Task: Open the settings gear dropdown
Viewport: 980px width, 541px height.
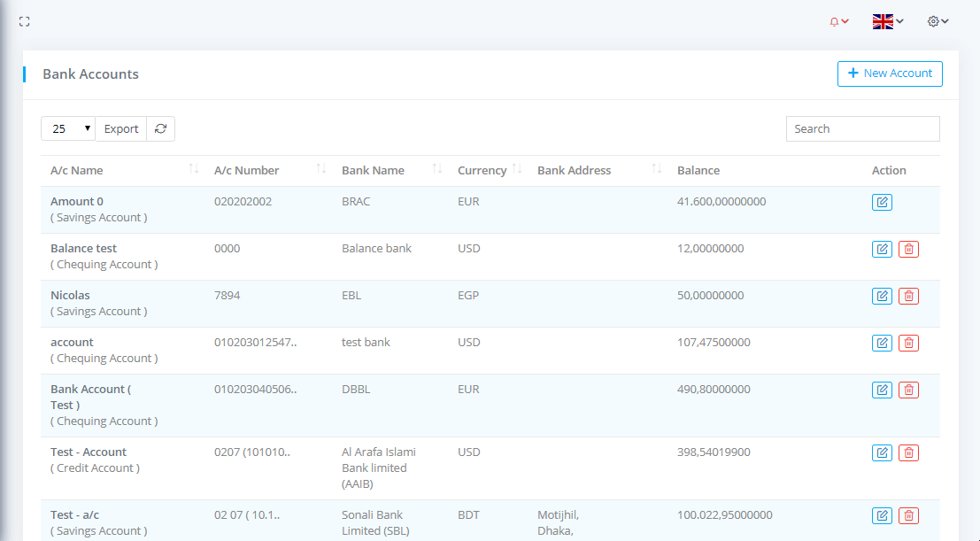Action: 938,21
